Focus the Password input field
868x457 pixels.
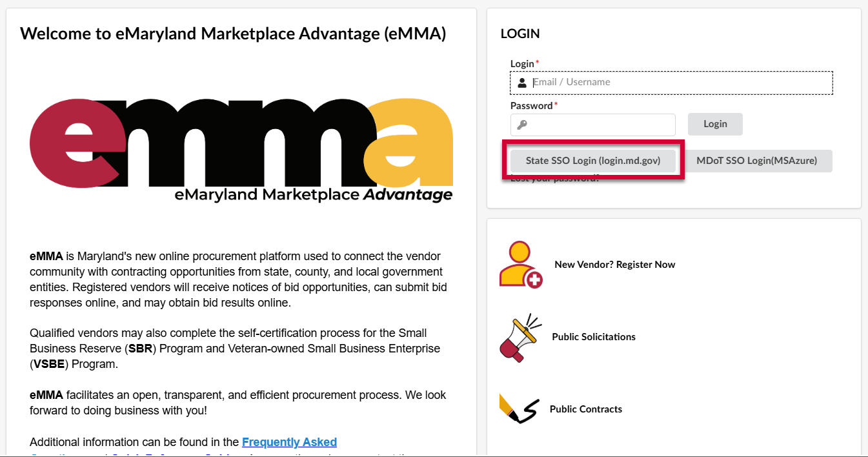point(593,125)
